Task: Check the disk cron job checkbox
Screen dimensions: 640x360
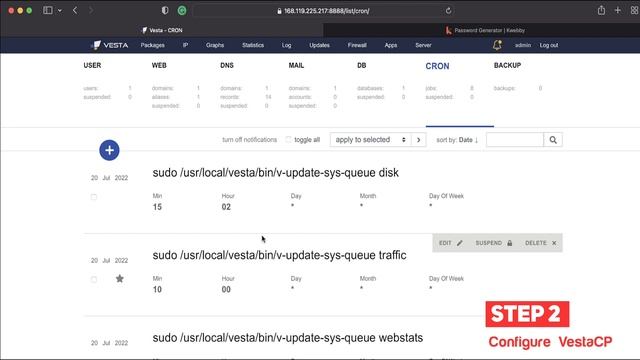Action: tap(94, 197)
